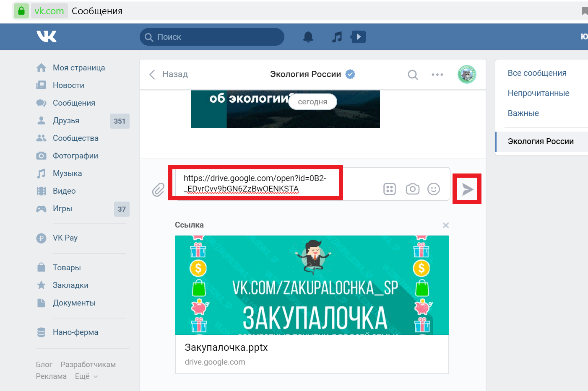Open Товары in sidebar
The height and width of the screenshot is (391, 588).
point(67,268)
